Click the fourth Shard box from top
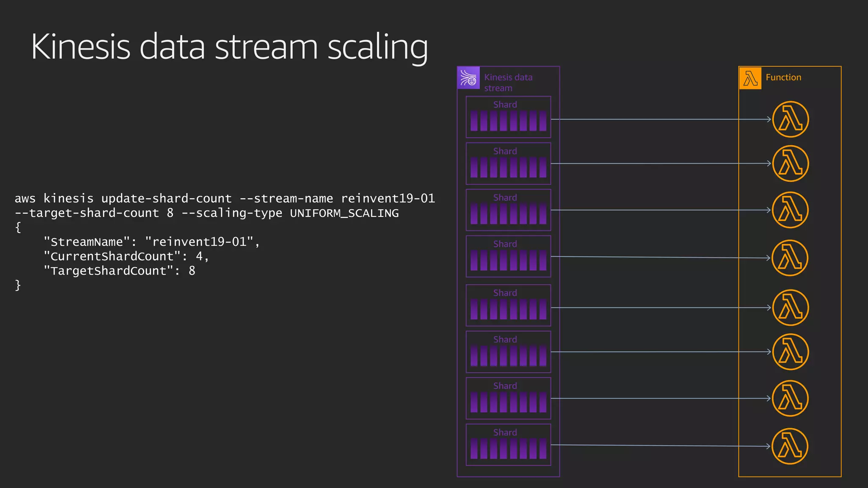 tap(508, 256)
